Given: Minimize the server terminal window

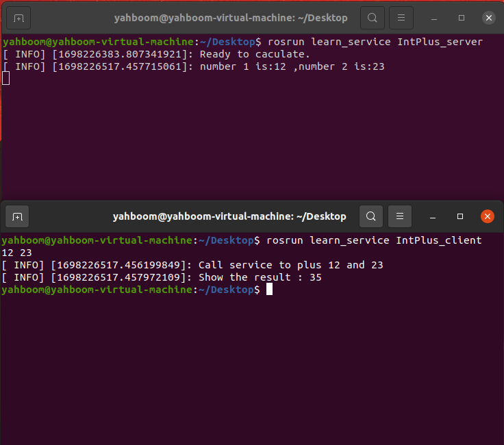Looking at the screenshot, I should [434, 18].
